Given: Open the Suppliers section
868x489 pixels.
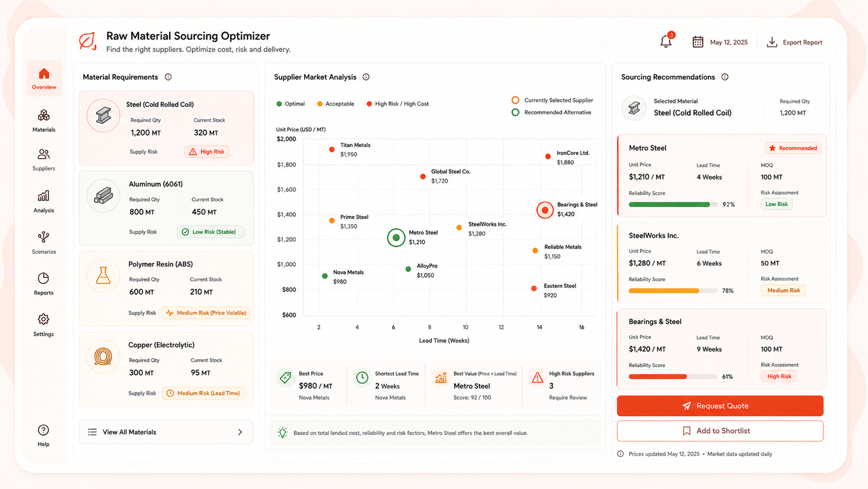Looking at the screenshot, I should [44, 160].
